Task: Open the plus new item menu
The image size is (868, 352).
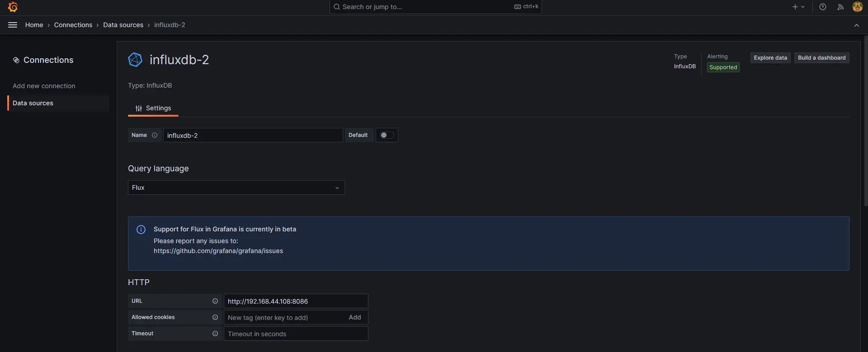Action: click(x=798, y=7)
